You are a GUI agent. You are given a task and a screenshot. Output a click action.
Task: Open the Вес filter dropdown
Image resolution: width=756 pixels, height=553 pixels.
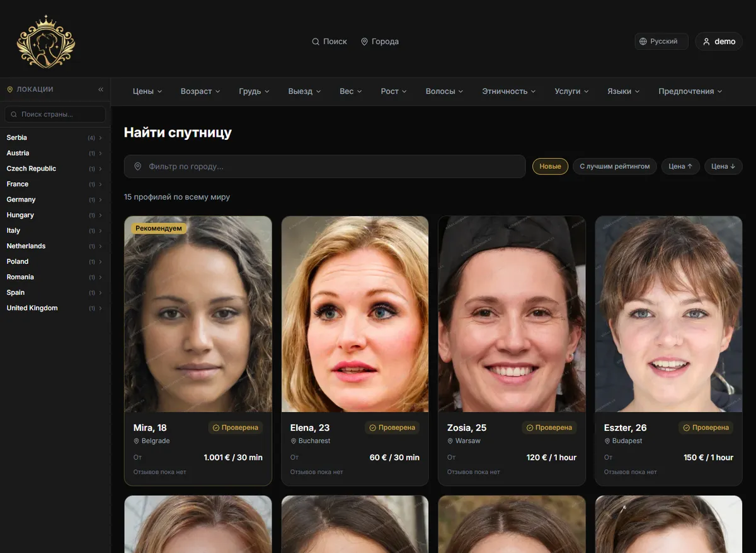click(351, 91)
